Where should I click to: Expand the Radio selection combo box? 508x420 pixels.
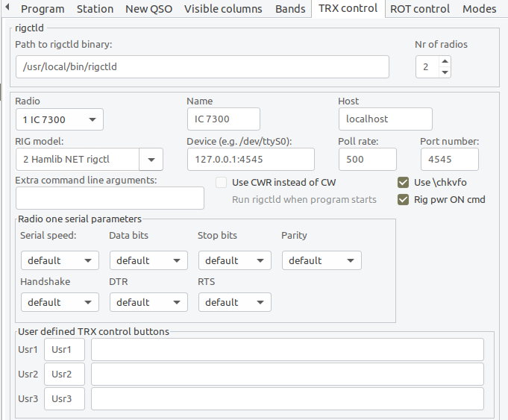(60, 119)
